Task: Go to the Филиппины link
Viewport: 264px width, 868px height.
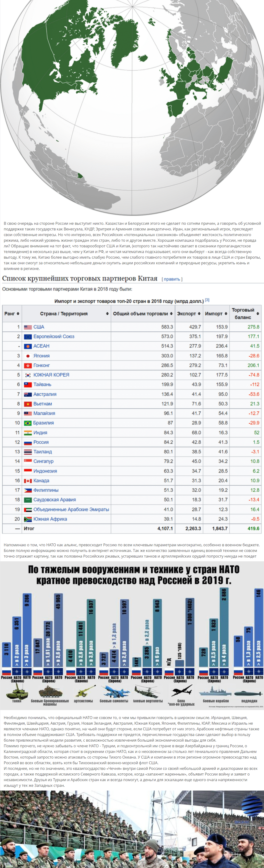Action: [46, 490]
